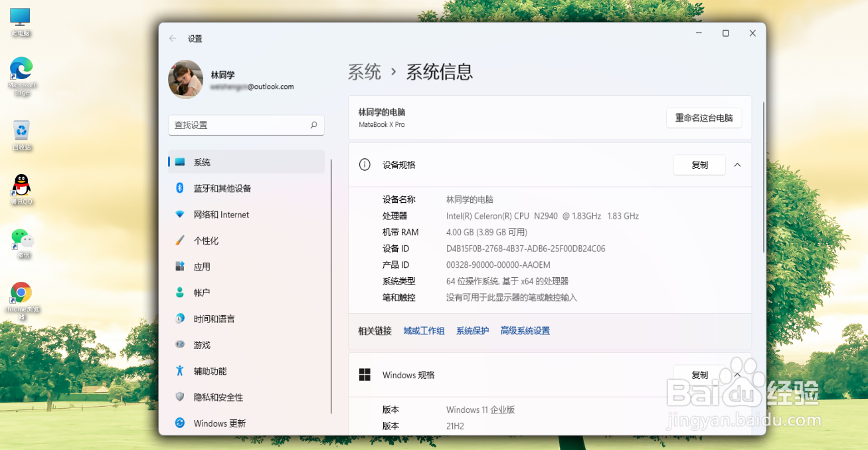The height and width of the screenshot is (450, 868).
Task: Select 微信 WeChat desktop icon
Action: coord(23,243)
